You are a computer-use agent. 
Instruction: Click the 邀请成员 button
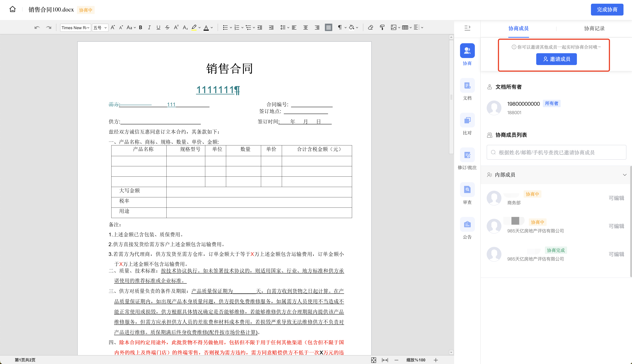pos(557,59)
